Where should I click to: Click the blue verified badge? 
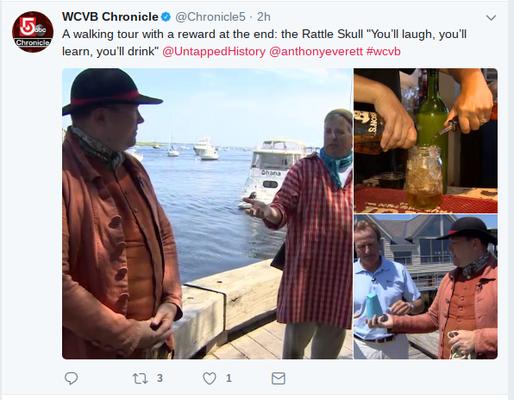click(166, 17)
